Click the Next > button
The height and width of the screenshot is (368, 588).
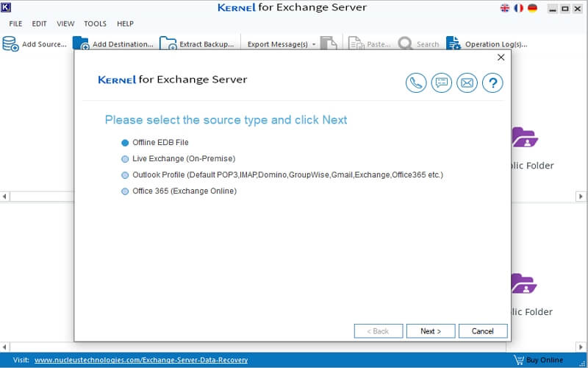tap(431, 331)
